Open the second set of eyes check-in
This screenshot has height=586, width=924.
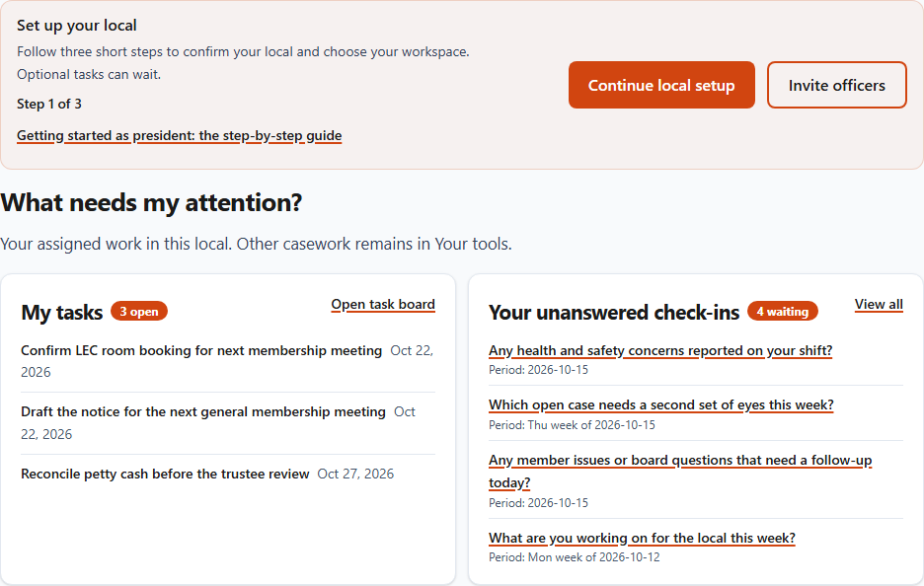661,405
